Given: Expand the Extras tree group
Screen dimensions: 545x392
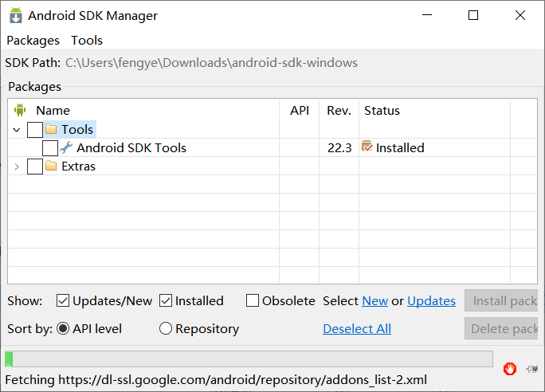Looking at the screenshot, I should (x=17, y=167).
